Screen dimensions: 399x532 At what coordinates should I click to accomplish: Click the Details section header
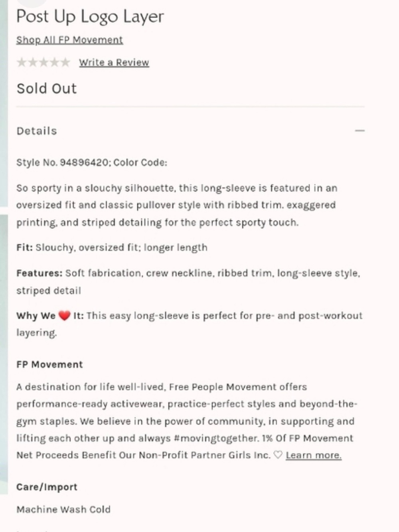(x=37, y=131)
